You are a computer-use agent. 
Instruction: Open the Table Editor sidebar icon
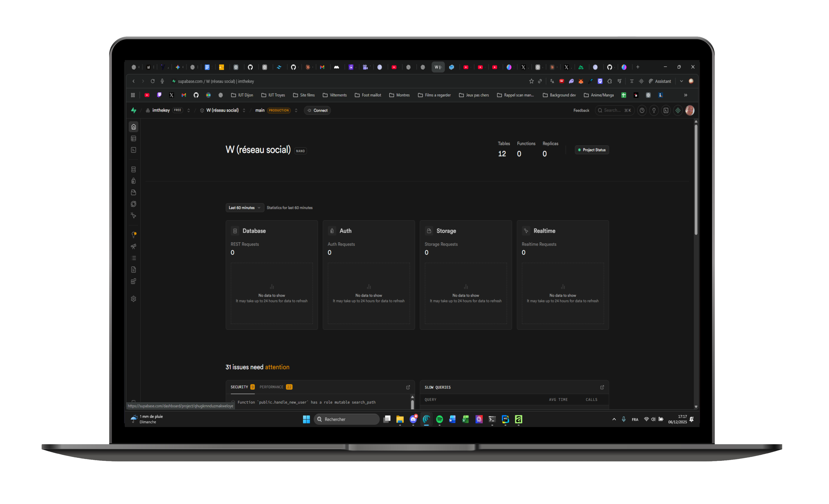coord(134,139)
